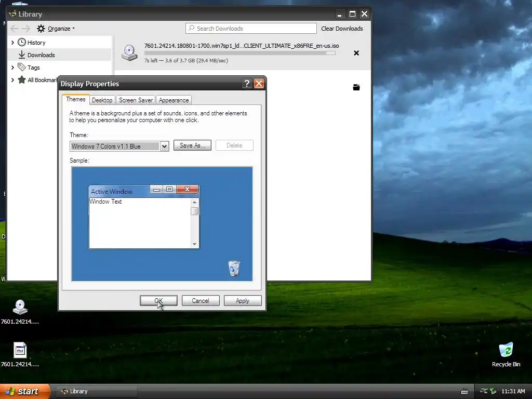Click the on-screen keyboard tray icon
Viewport: 532px width, 399px height.
(x=464, y=391)
